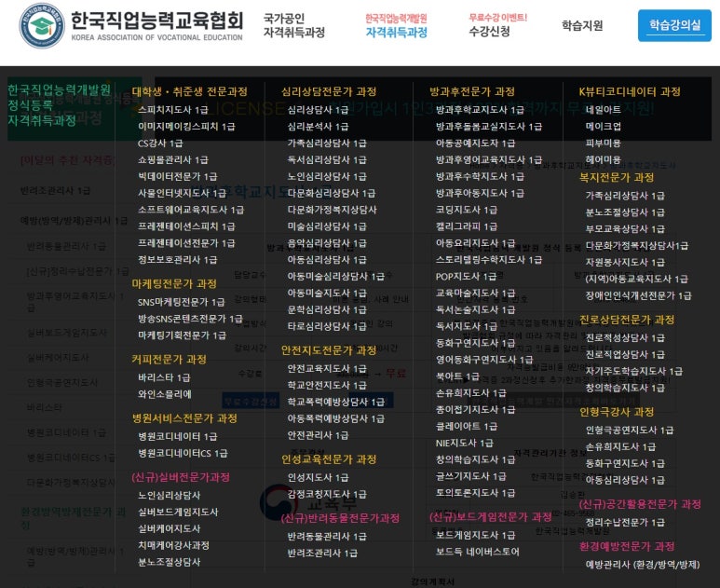Screen dimensions: 720x588
Task: Select 학교폭력예방상담사 1급
Action: click(x=335, y=402)
